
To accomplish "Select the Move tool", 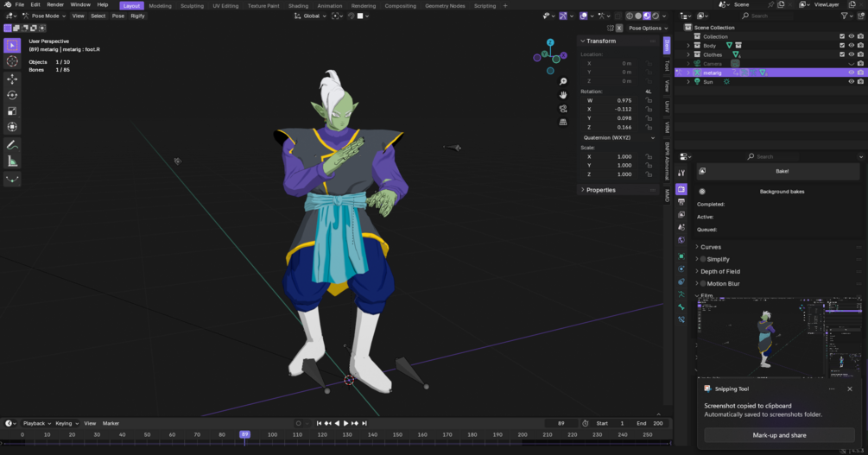I will [12, 79].
